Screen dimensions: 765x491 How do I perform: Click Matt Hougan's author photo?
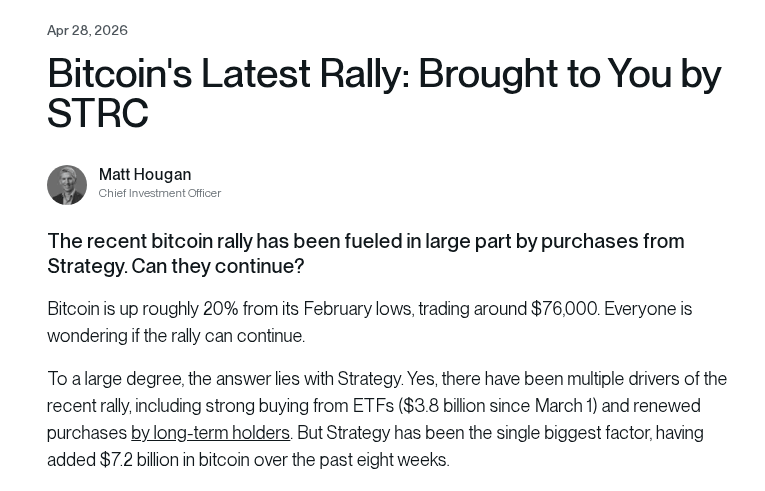(67, 185)
